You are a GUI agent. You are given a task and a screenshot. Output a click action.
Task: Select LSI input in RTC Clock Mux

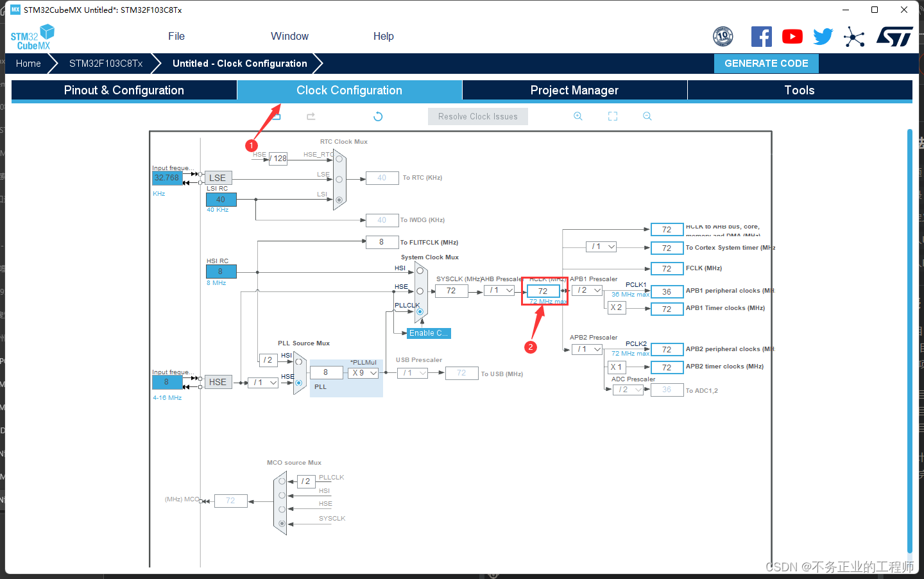click(x=339, y=200)
